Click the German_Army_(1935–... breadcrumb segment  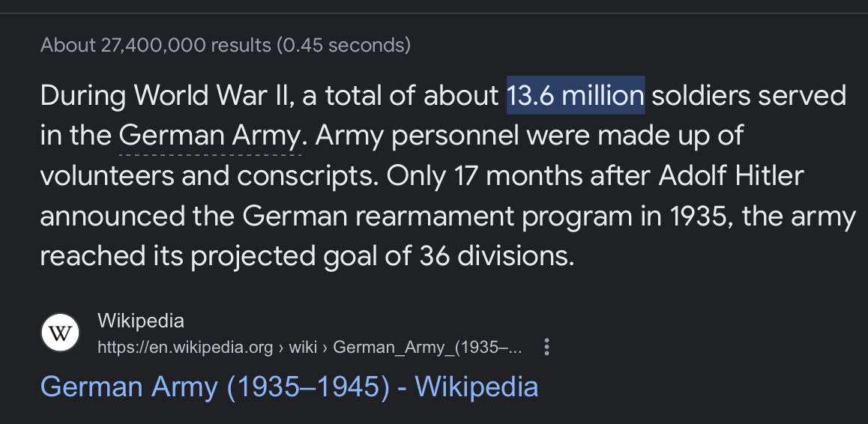tap(427, 347)
